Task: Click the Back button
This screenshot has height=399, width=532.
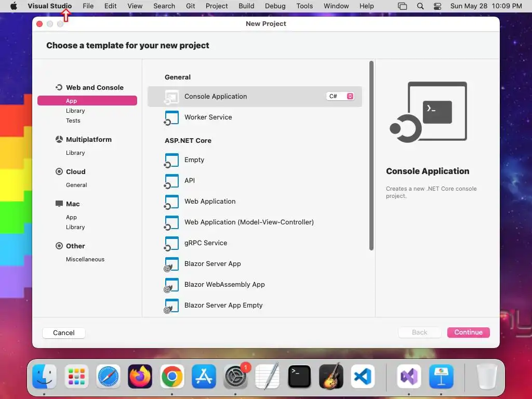Action: coord(419,332)
